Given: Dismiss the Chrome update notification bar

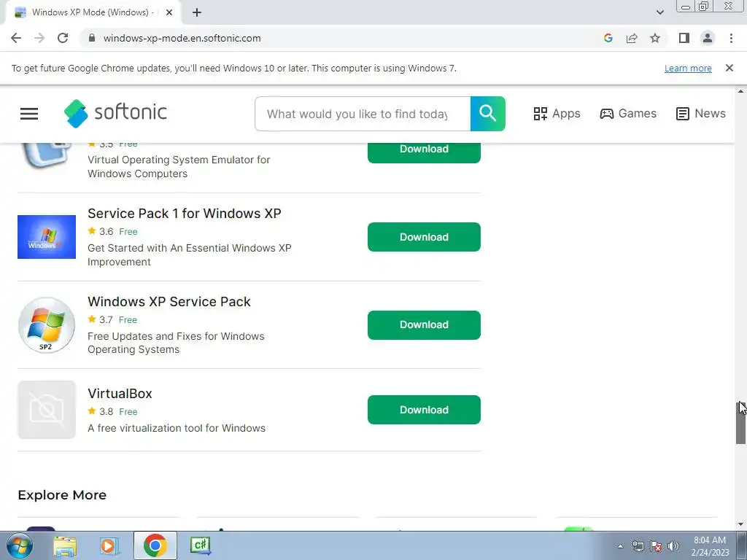Looking at the screenshot, I should coord(729,68).
